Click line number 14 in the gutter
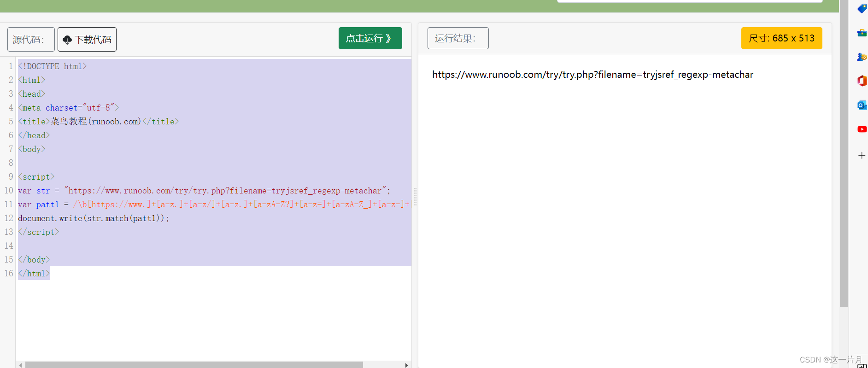 pyautogui.click(x=9, y=246)
